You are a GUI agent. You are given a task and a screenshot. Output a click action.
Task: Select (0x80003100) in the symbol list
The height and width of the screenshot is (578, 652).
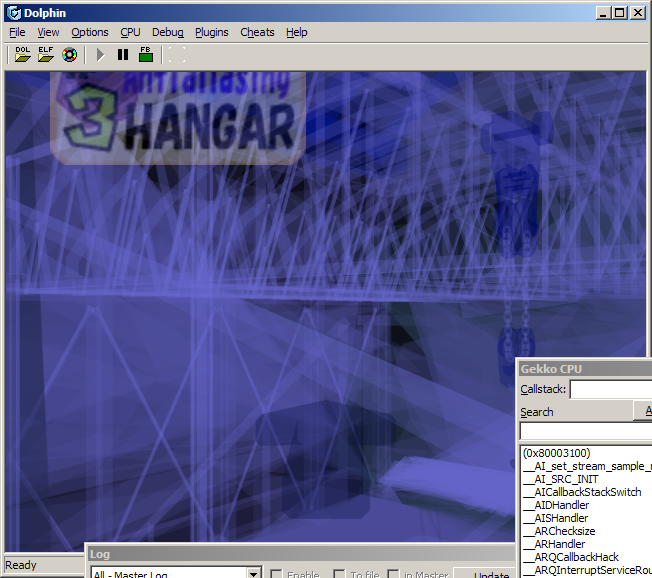coord(556,453)
